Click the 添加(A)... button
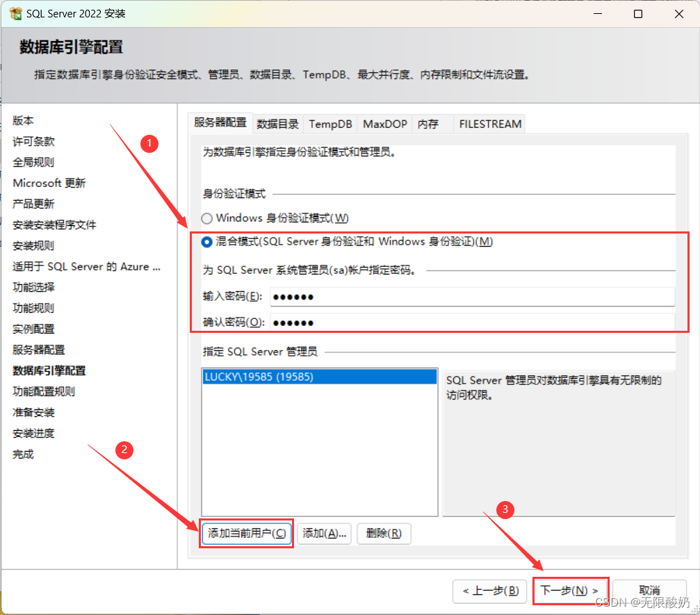700x615 pixels. click(x=325, y=534)
